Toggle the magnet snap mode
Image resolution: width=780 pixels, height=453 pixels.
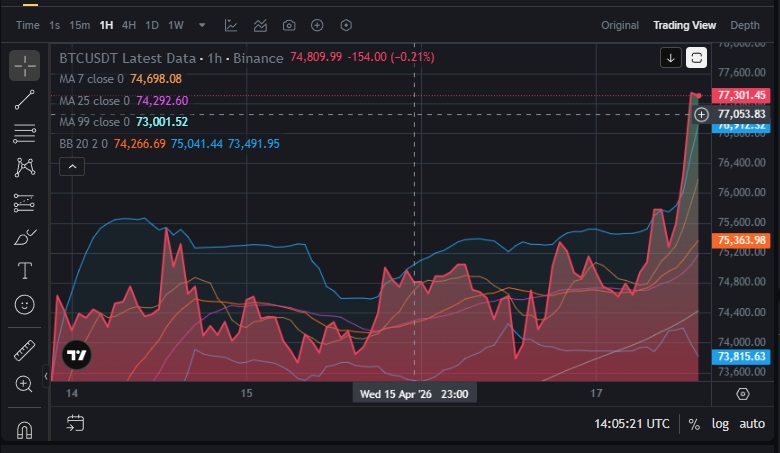pos(25,429)
